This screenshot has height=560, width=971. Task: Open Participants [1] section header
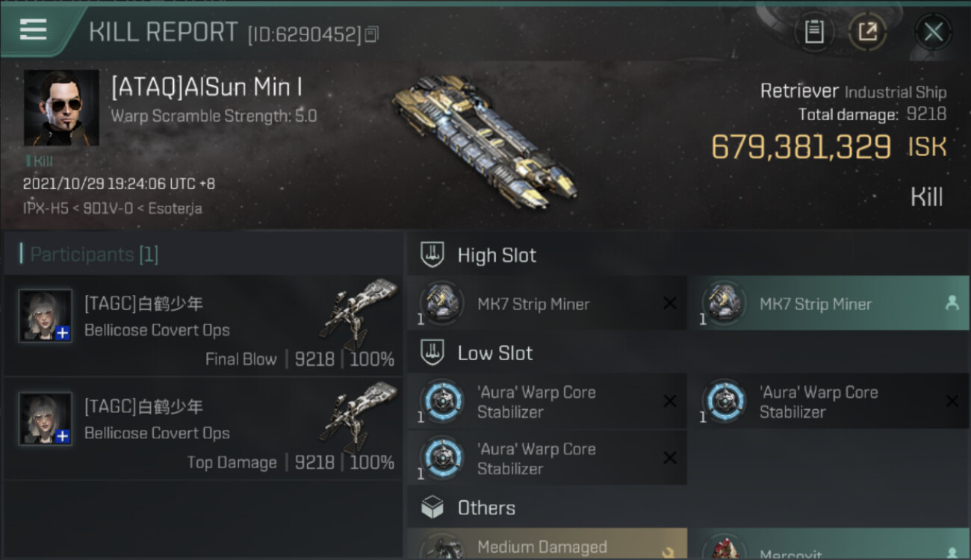click(x=94, y=255)
